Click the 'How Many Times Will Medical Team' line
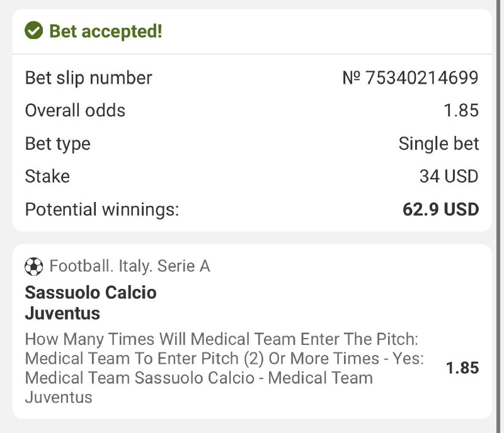Viewport: 504px width, 433px height. (222, 340)
